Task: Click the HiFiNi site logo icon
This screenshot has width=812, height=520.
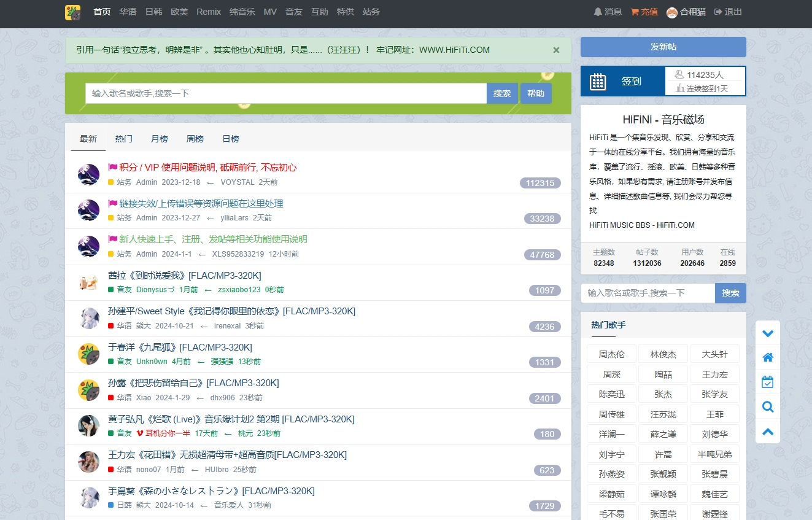Action: [x=72, y=12]
